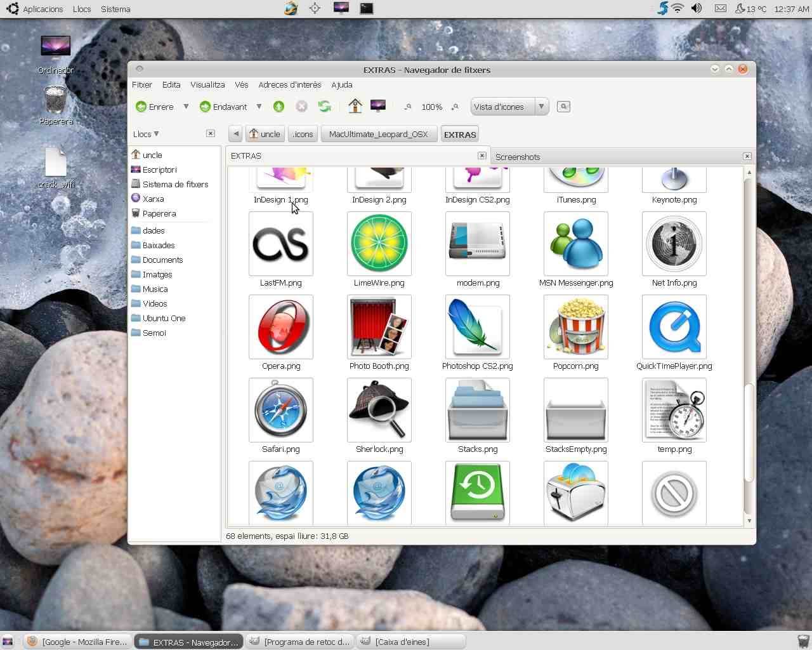Select the gray prohibited sign icon
812x650 pixels.
(x=674, y=493)
